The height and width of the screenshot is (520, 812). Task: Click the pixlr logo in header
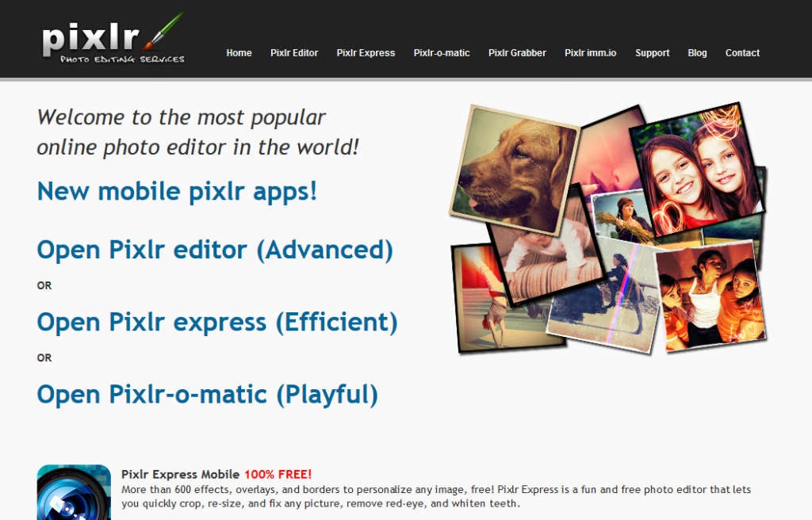click(113, 40)
